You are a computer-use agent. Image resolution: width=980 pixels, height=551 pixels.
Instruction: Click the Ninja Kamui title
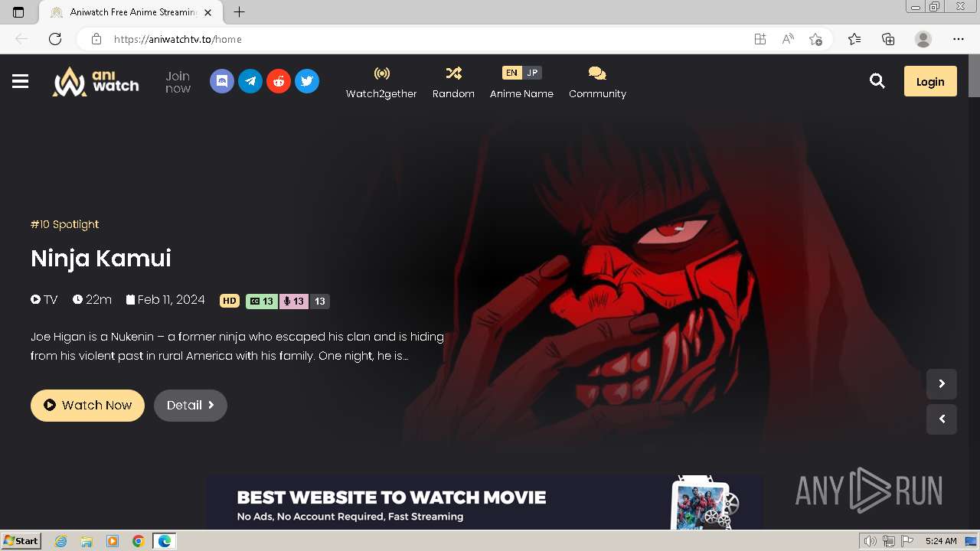pos(101,258)
